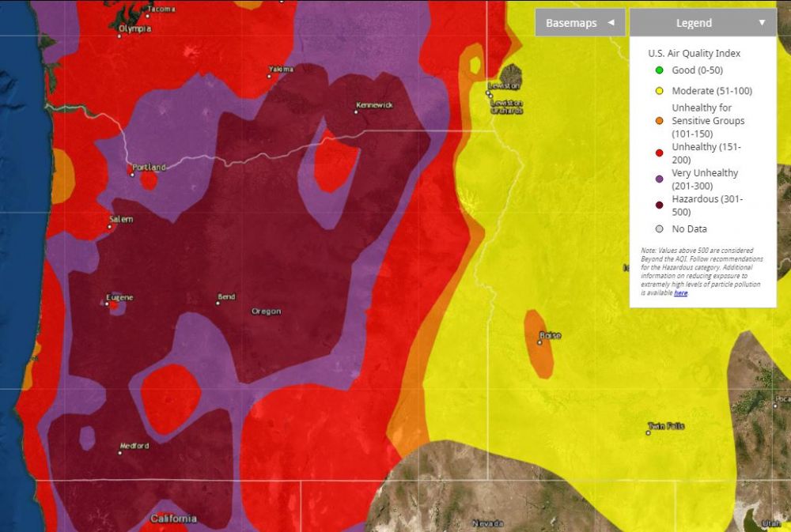Viewport: 791px width, 532px height.
Task: Collapse the Legend panel header
Action: click(x=702, y=23)
